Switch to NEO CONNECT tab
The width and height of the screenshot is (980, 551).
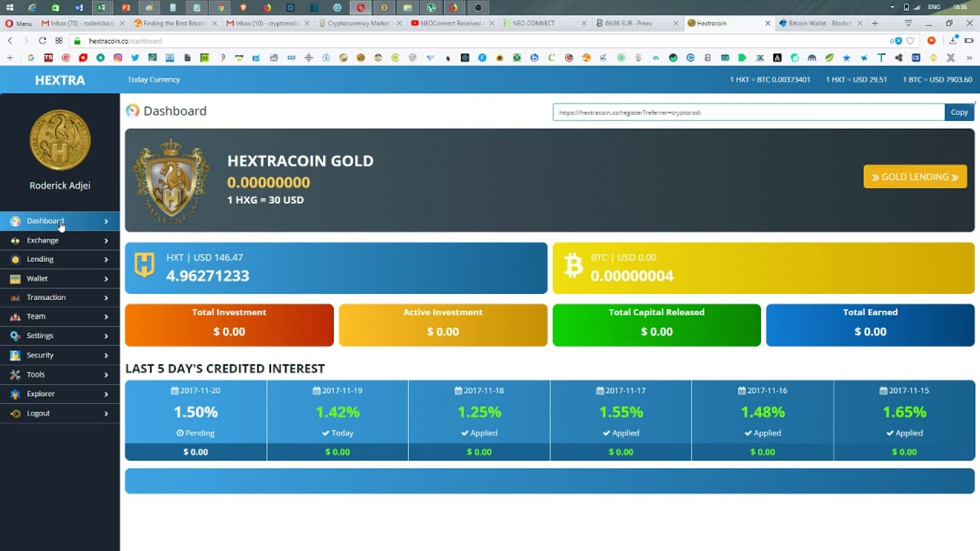[545, 24]
